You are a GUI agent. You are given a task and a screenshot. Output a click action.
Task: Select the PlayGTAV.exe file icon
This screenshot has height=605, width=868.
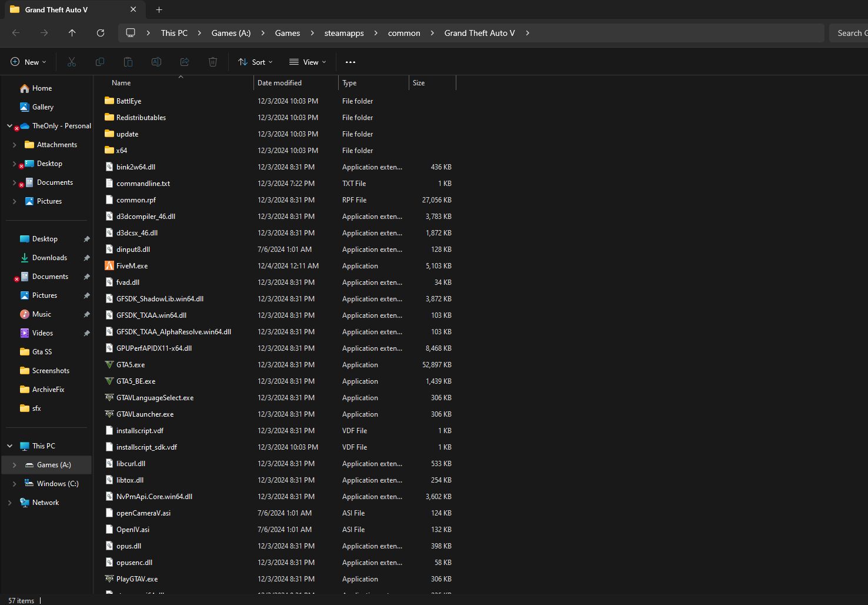click(x=109, y=579)
